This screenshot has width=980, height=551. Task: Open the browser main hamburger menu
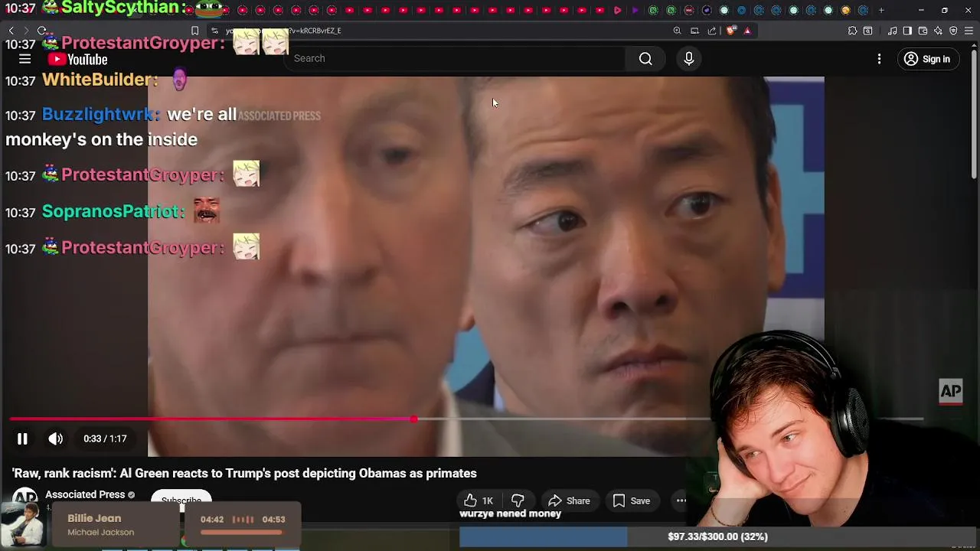pos(969,31)
